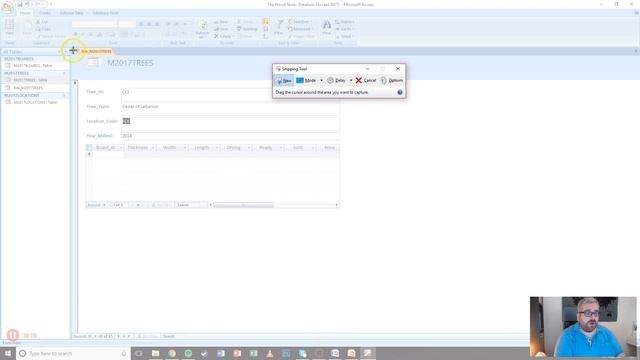Screen dimensions: 640x360
Task: Open Chrome from the taskbar
Action: tap(172, 353)
